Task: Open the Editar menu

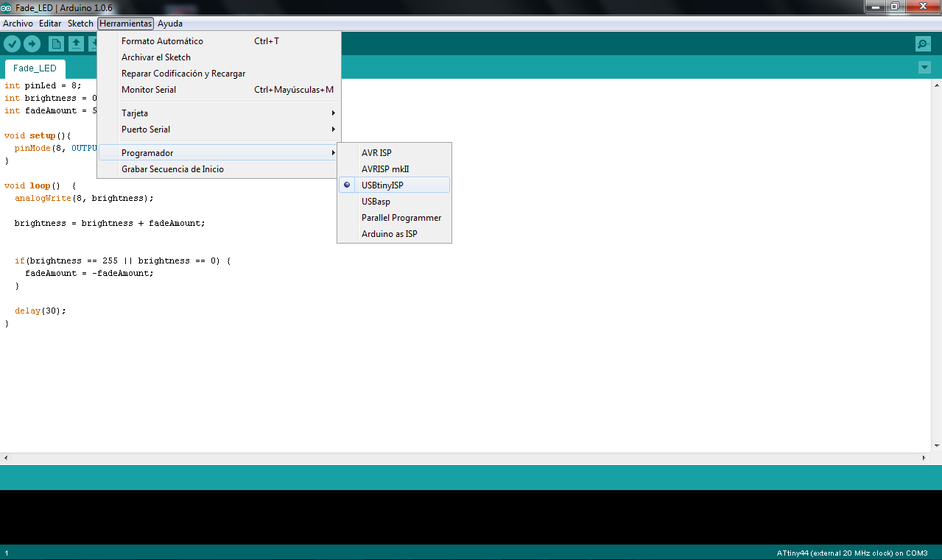Action: click(x=50, y=24)
